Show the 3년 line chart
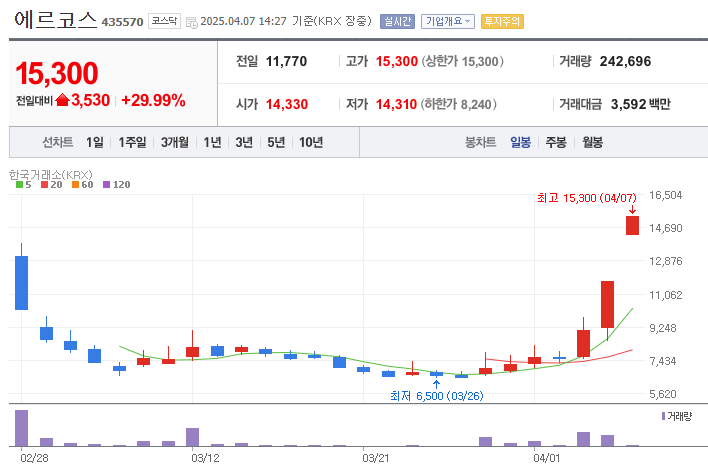Viewport: 708px width, 466px height. (x=244, y=143)
